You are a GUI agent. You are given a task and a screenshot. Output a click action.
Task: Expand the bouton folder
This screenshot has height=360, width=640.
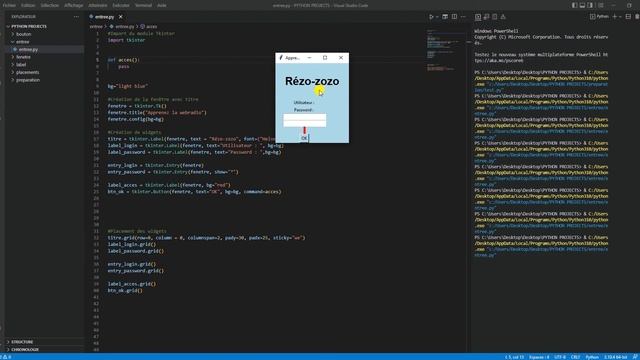pyautogui.click(x=44, y=34)
